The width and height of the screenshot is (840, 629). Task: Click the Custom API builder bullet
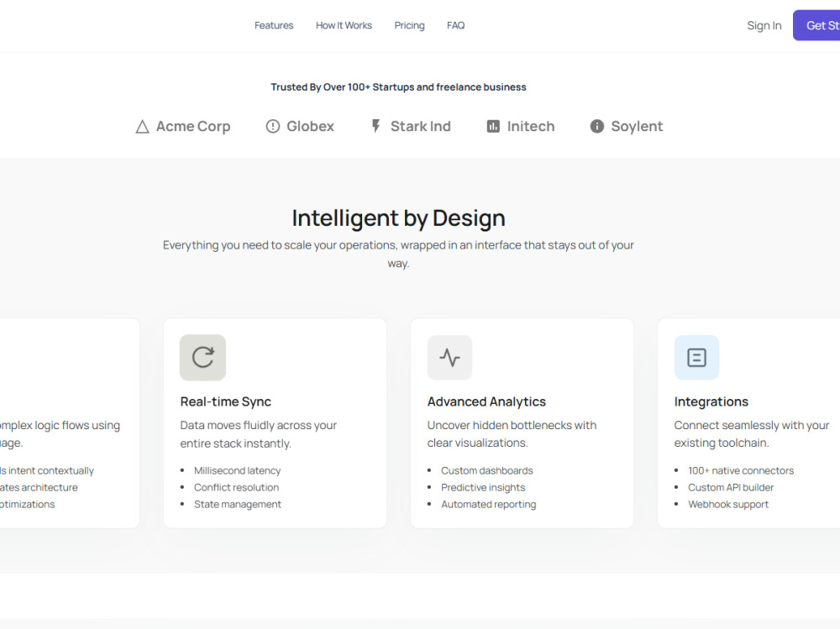point(731,488)
